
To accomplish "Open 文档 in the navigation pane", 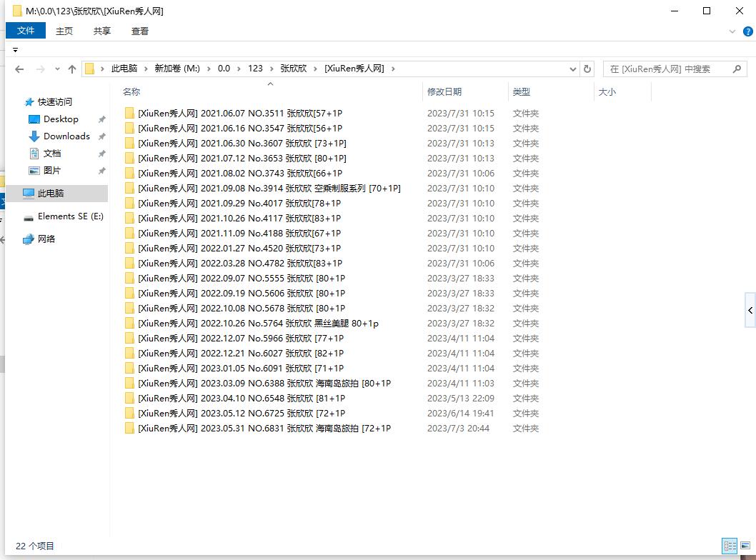I will tap(52, 154).
